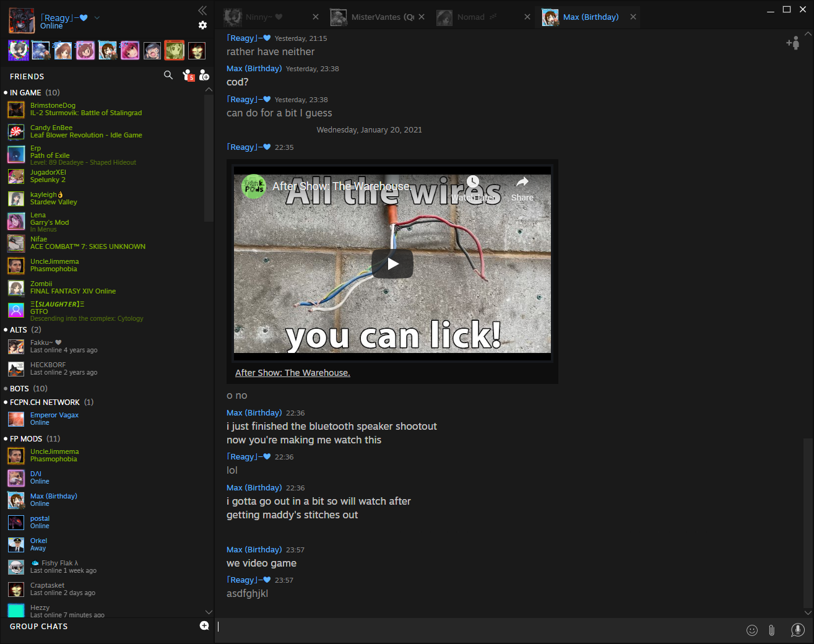
Task: Select offline friend HECKBORF
Action: 105,369
